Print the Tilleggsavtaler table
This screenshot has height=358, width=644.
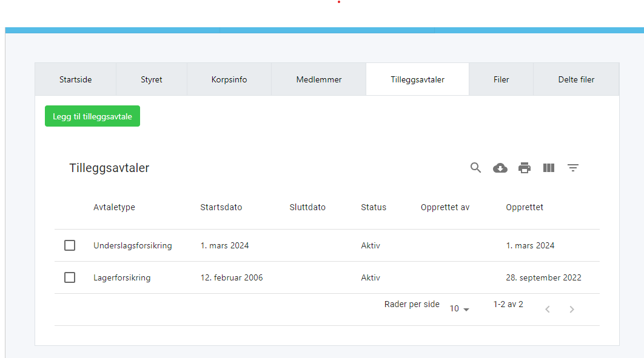pyautogui.click(x=525, y=168)
